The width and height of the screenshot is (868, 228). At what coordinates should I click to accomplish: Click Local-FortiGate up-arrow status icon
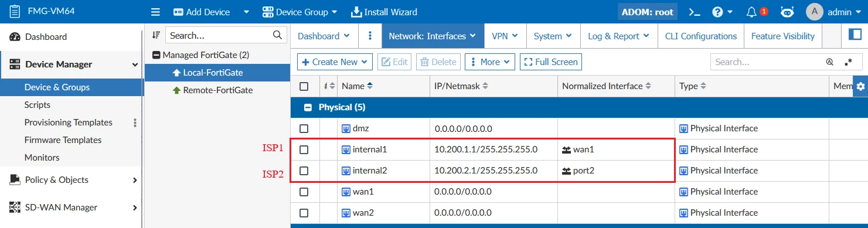click(x=176, y=73)
